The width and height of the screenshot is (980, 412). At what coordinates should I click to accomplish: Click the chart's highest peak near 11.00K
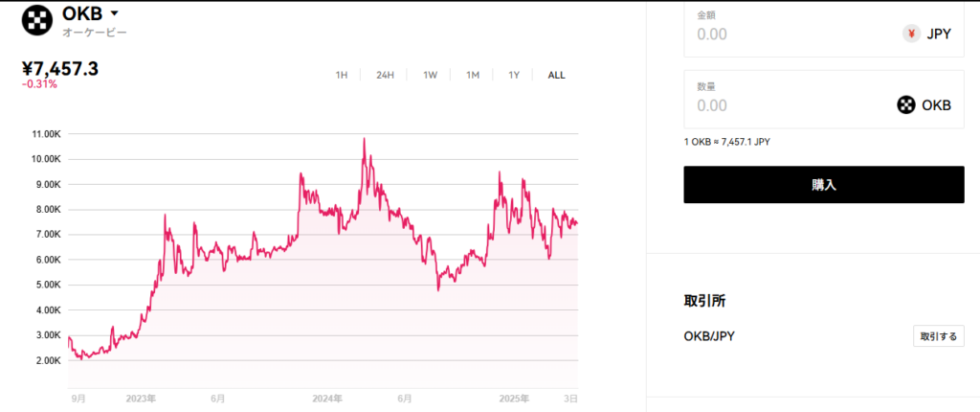pyautogui.click(x=364, y=139)
